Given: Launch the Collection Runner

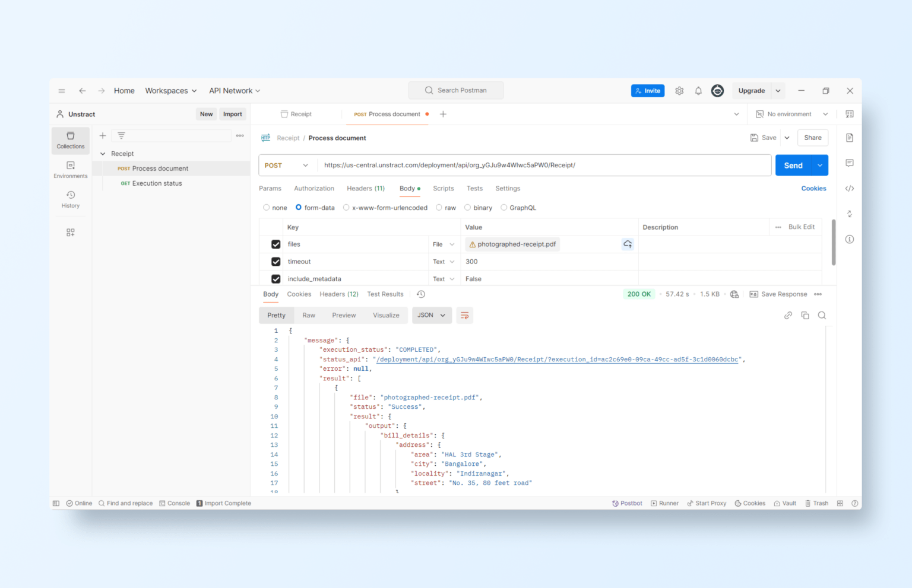Looking at the screenshot, I should pyautogui.click(x=664, y=503).
